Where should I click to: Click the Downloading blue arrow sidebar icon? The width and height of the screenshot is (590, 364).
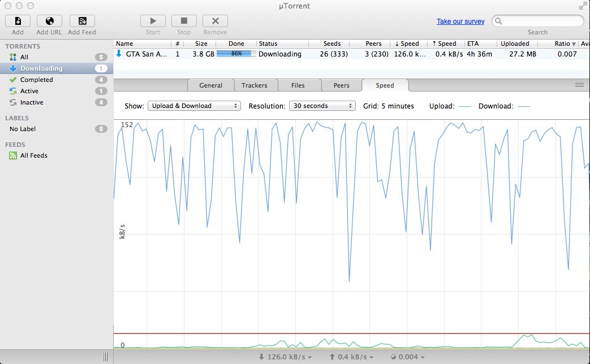pyautogui.click(x=13, y=68)
